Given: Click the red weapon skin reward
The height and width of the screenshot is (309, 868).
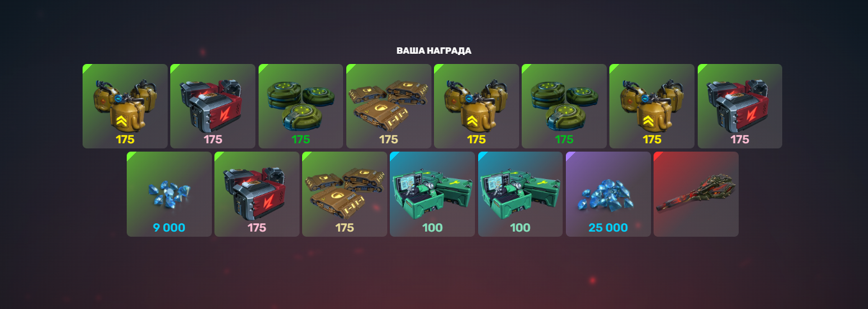Looking at the screenshot, I should coord(696,194).
